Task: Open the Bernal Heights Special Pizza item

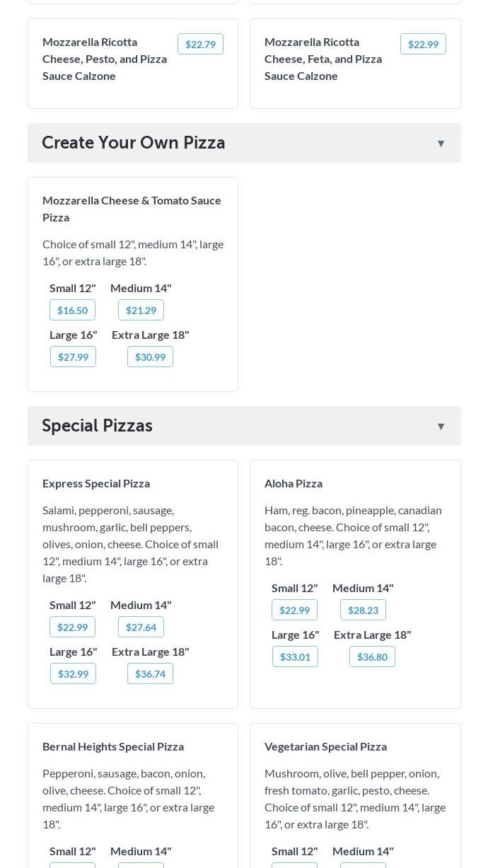Action: pyautogui.click(x=113, y=746)
